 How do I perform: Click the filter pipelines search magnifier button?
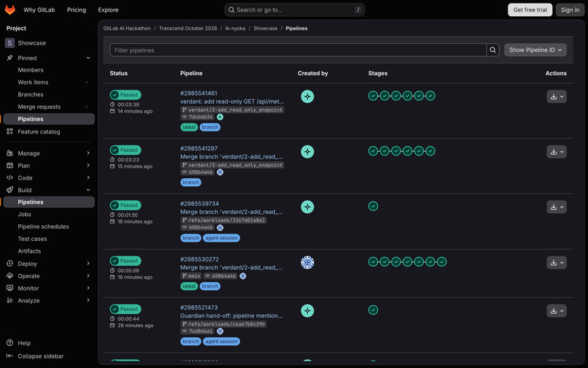click(492, 50)
